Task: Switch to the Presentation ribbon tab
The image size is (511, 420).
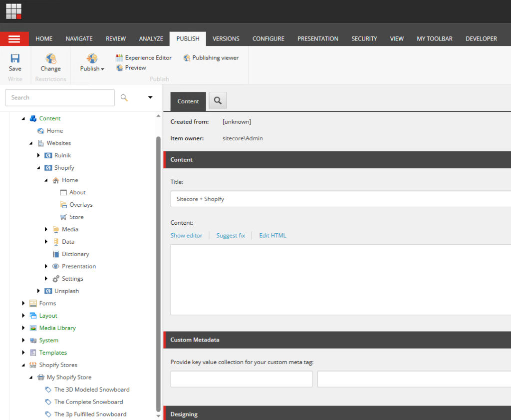Action: [x=317, y=39]
